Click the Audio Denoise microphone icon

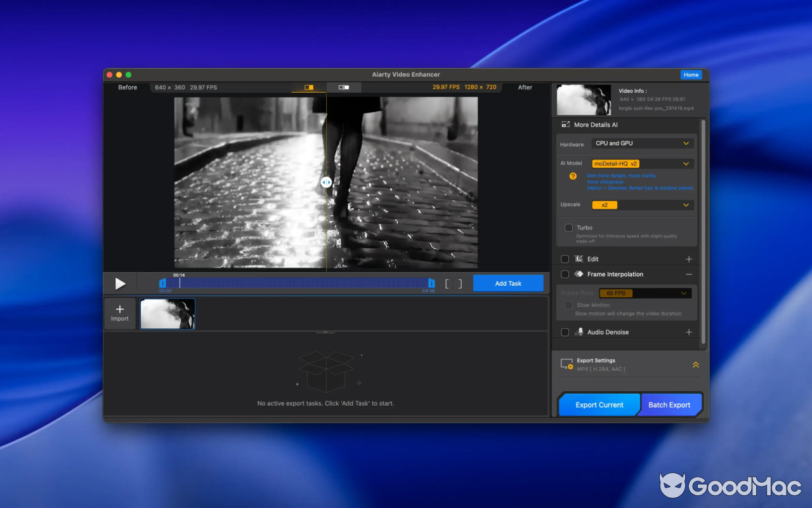coord(579,331)
